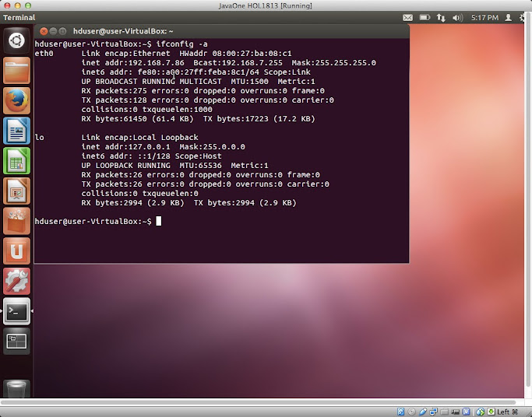The image size is (532, 417).
Task: Click VirtualBox network adapters status icon
Action: coord(434,412)
